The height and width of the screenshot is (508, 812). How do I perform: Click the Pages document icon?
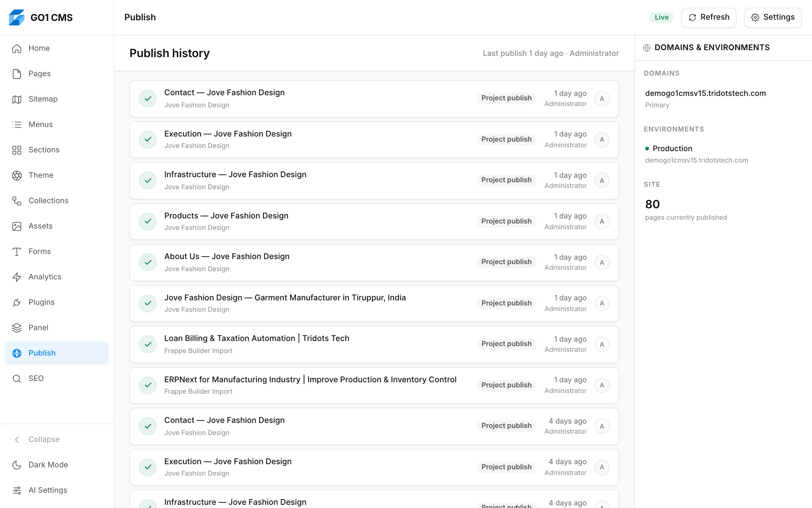point(17,74)
